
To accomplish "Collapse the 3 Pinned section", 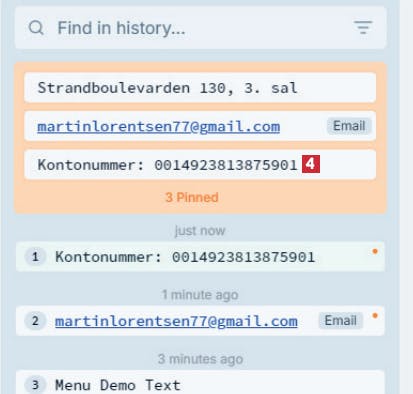I will 192,197.
